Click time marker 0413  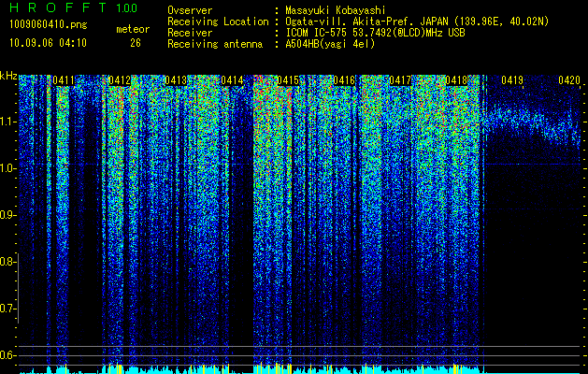(x=176, y=79)
